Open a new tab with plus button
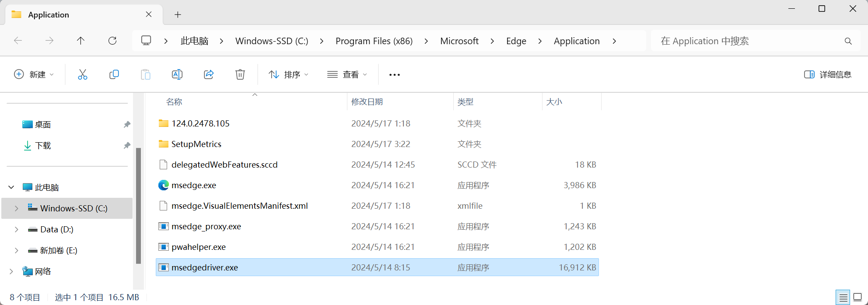Screen dimensions: 868x305 click(178, 14)
